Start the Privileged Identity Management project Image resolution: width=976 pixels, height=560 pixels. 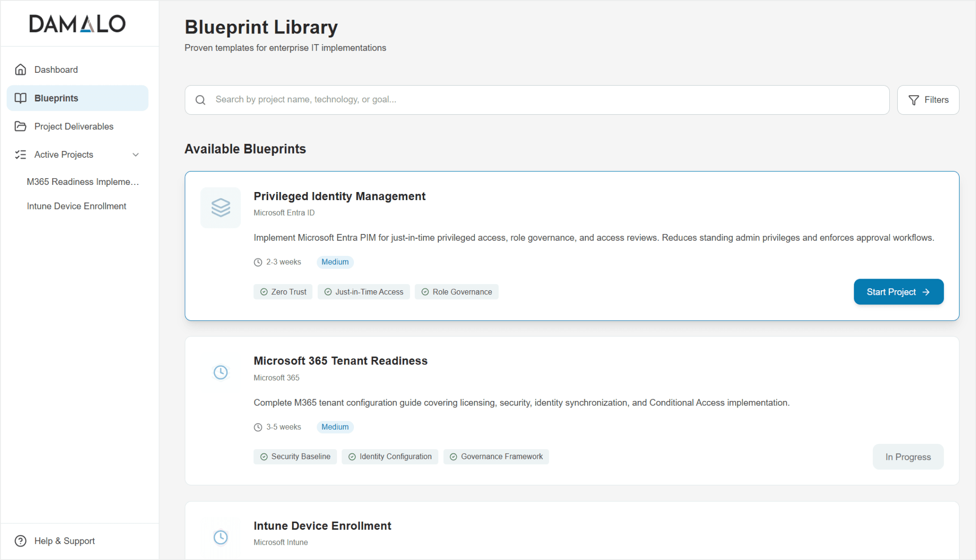click(x=898, y=292)
